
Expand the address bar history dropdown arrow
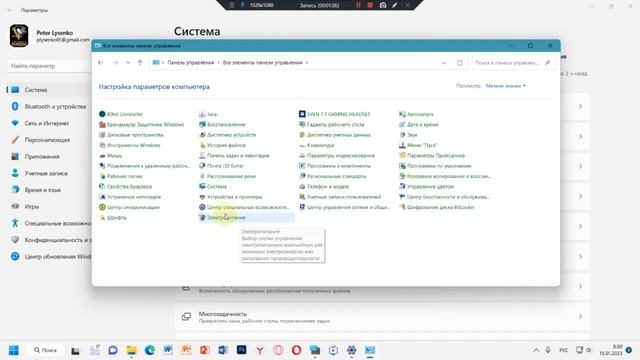tap(444, 63)
